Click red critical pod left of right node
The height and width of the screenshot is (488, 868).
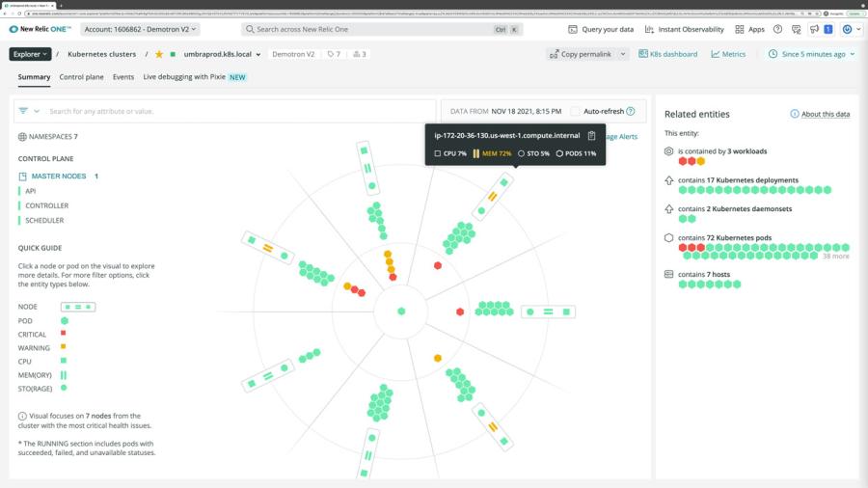(460, 312)
